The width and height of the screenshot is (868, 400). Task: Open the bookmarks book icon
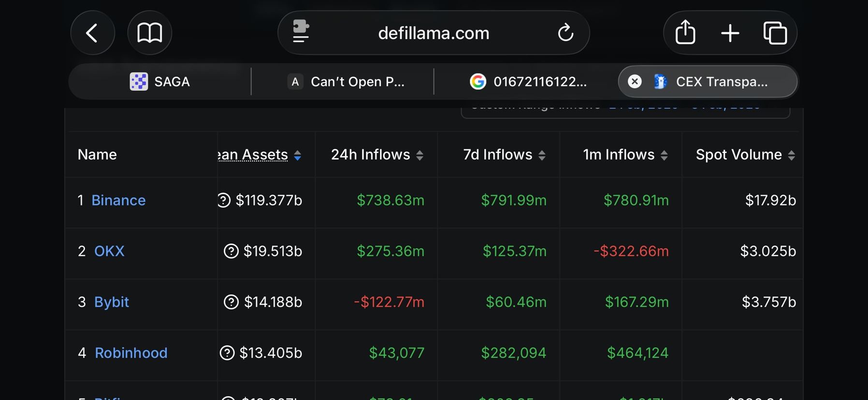coord(150,33)
